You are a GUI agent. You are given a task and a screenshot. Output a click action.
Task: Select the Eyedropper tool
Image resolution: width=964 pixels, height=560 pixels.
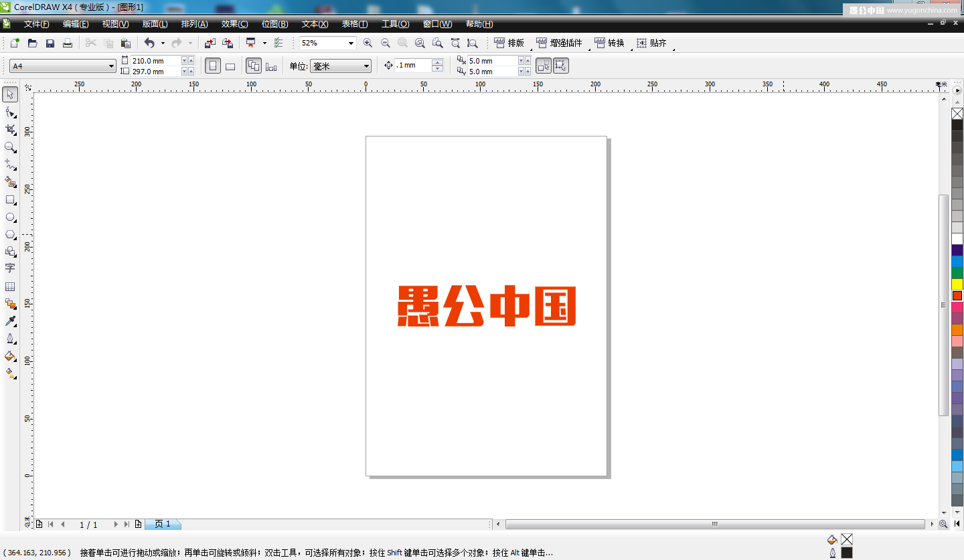click(10, 321)
